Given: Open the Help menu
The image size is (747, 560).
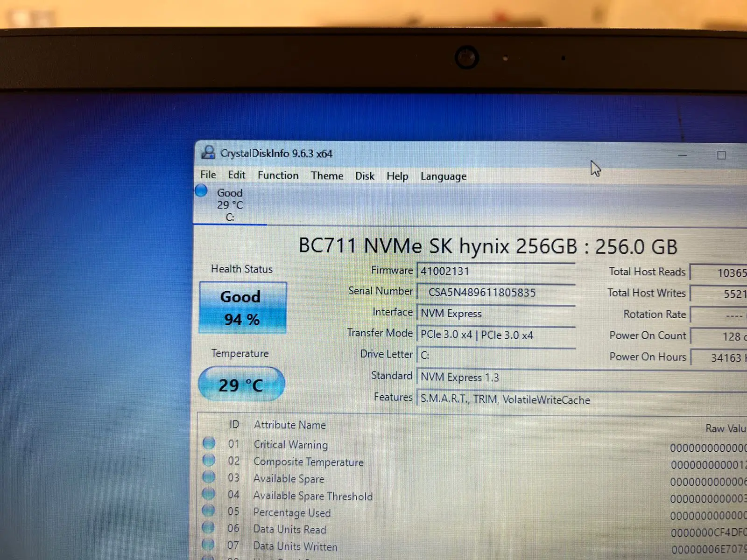Looking at the screenshot, I should pyautogui.click(x=397, y=176).
